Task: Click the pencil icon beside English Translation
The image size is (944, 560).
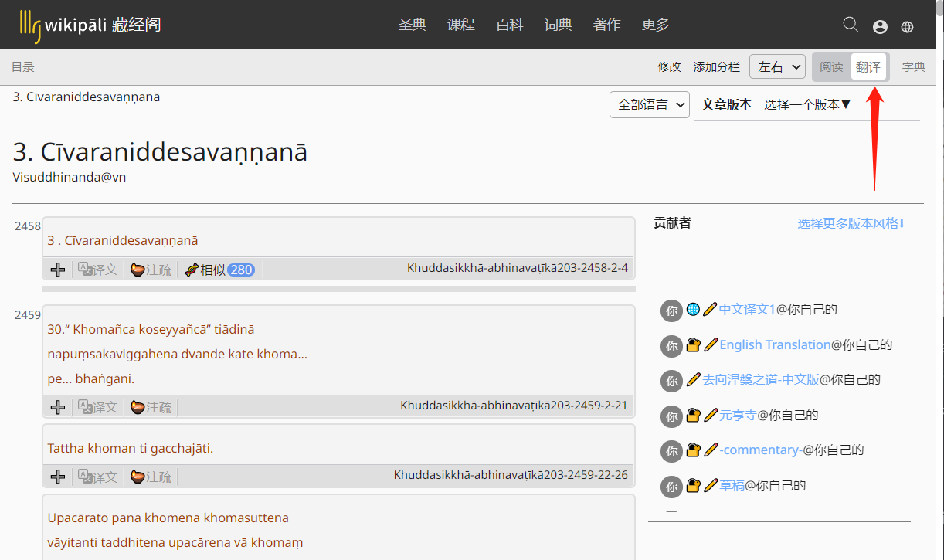Action: [x=711, y=344]
